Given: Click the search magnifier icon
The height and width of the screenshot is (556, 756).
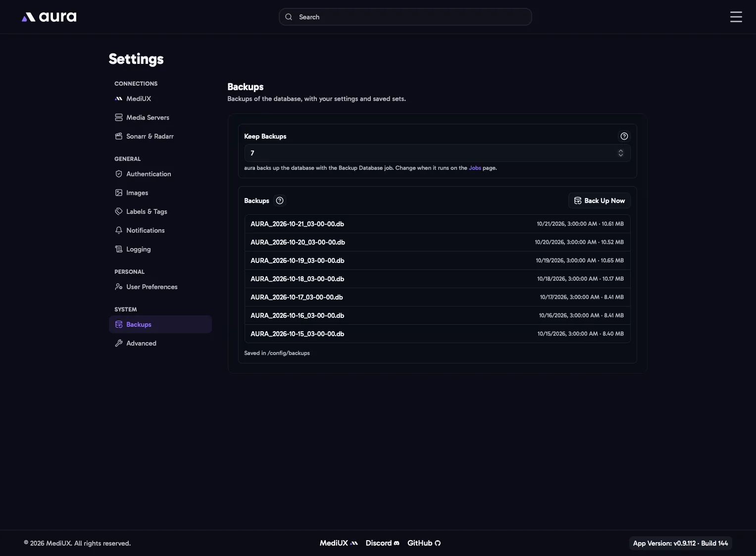Looking at the screenshot, I should pos(289,17).
